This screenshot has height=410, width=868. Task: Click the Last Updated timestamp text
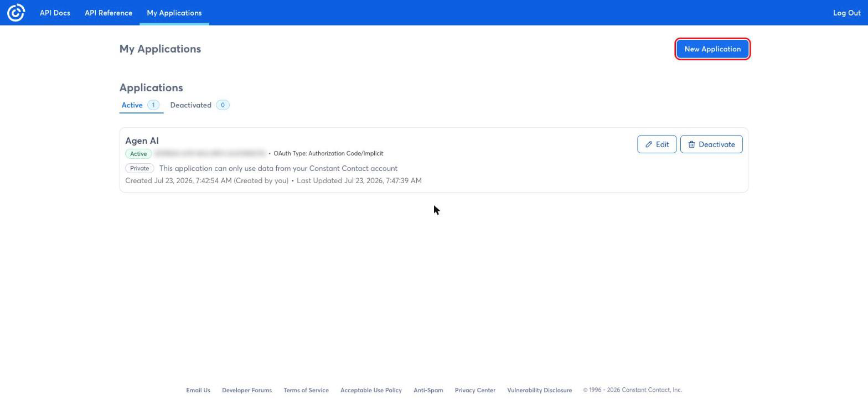tap(359, 180)
